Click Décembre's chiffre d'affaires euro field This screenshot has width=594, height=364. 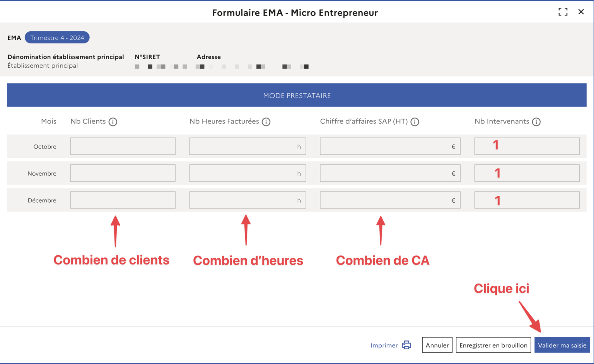click(390, 200)
